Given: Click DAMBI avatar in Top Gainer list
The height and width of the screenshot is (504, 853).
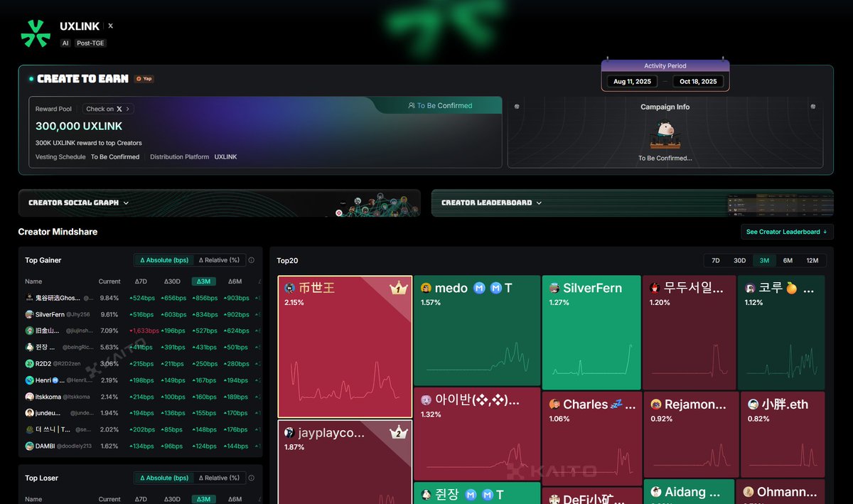Looking at the screenshot, I should pos(29,446).
